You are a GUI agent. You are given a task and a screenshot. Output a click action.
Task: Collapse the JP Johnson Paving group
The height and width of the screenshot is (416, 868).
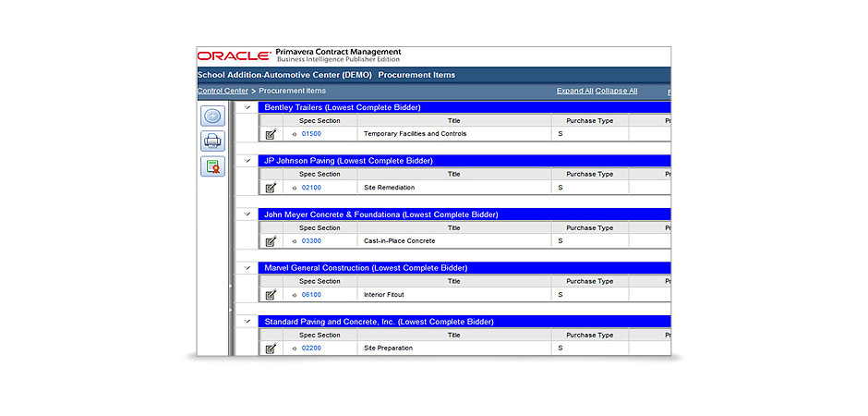coord(247,161)
